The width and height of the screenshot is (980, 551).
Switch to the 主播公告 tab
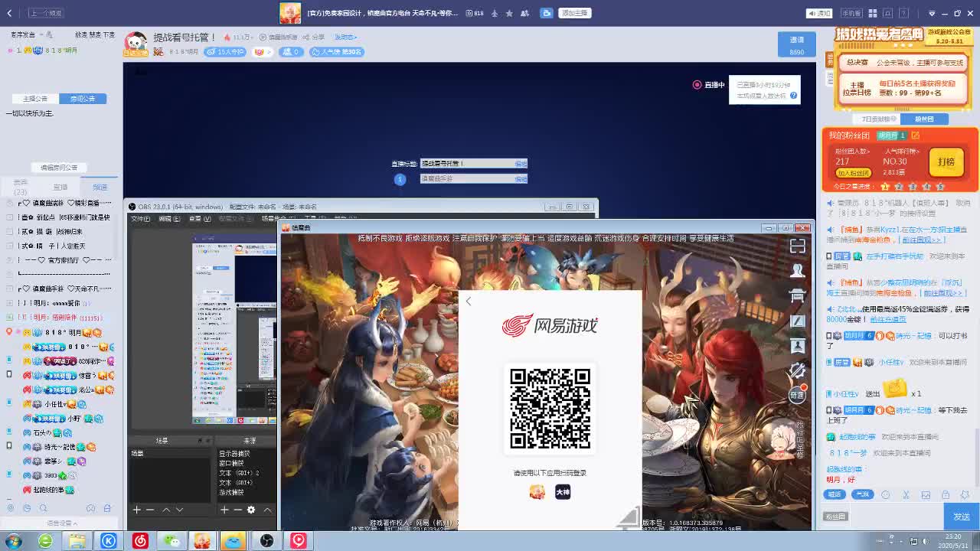tap(35, 99)
